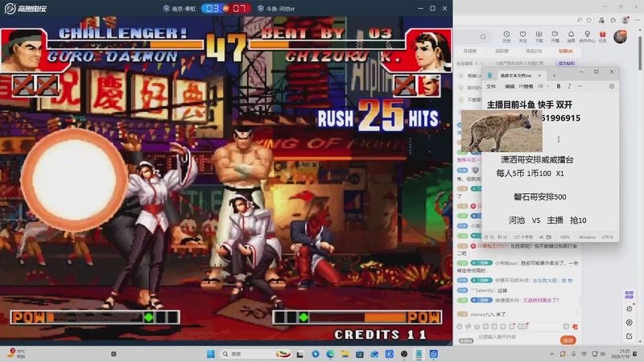Click the small collapse arrow beside silence九九 chat line
Image resolution: width=644 pixels, height=362 pixels.
click(576, 313)
